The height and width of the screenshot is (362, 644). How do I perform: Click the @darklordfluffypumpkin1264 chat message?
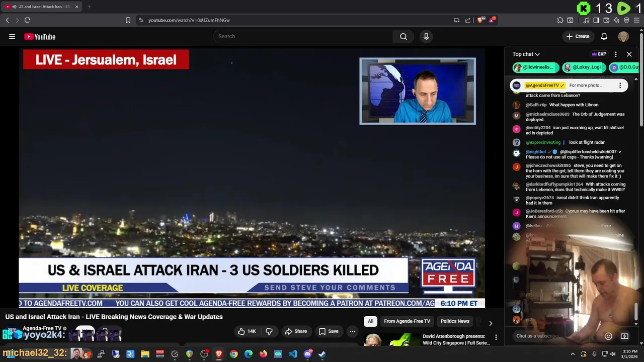(571, 187)
